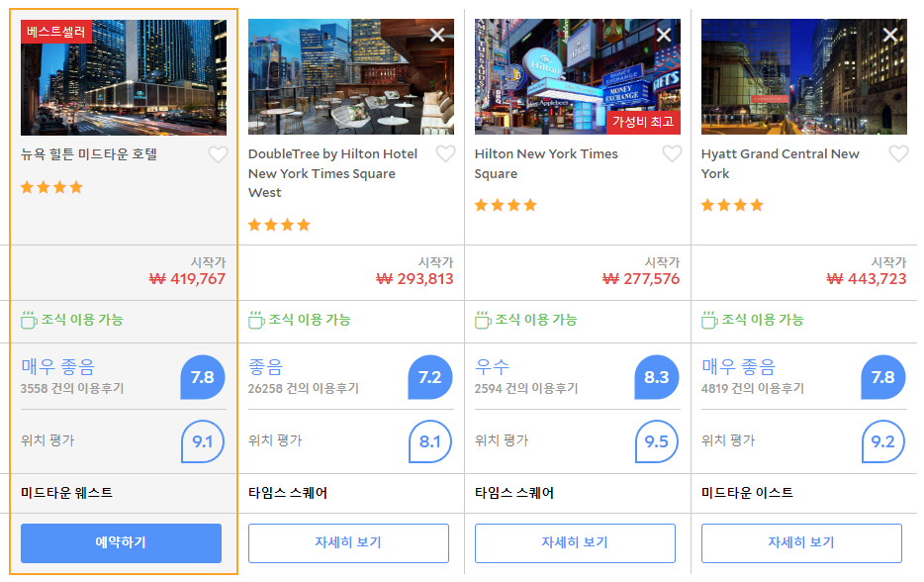
Task: Open DoubleTree rooftop terrace photo
Action: coord(350,76)
